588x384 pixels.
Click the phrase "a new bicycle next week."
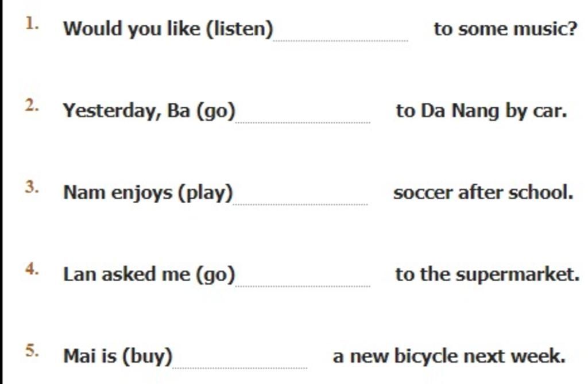coord(449,356)
